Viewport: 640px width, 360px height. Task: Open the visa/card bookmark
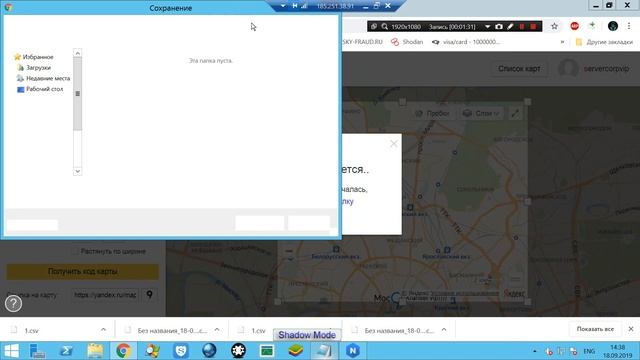(x=466, y=42)
